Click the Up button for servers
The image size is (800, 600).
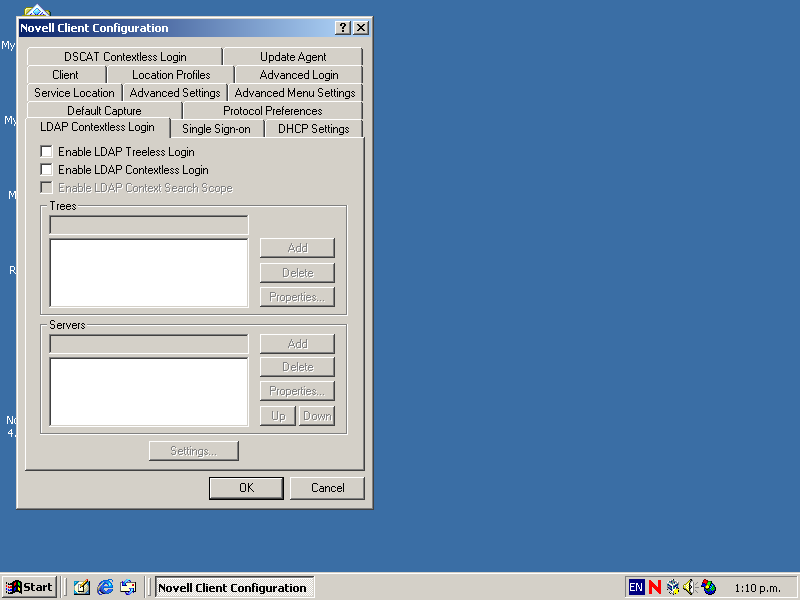pos(278,416)
